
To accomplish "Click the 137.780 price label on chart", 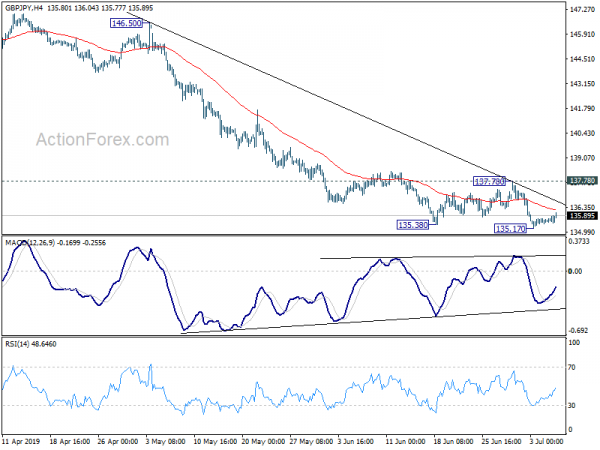I will [x=489, y=181].
